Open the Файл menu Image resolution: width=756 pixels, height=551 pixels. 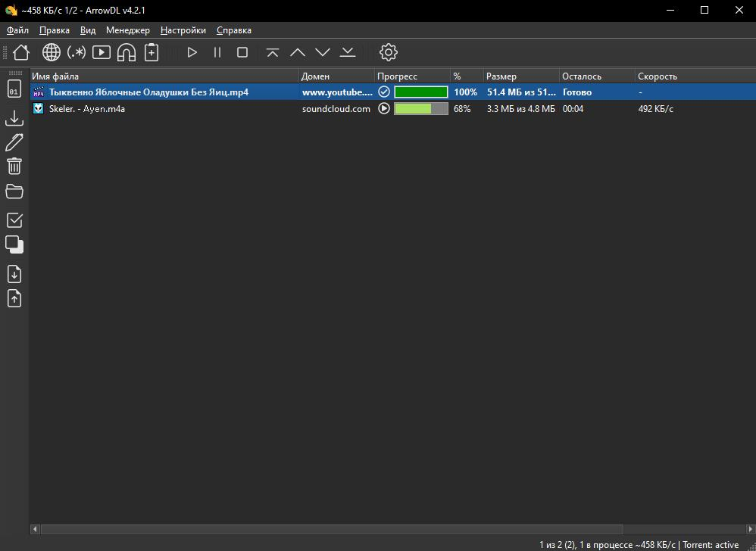tap(18, 30)
